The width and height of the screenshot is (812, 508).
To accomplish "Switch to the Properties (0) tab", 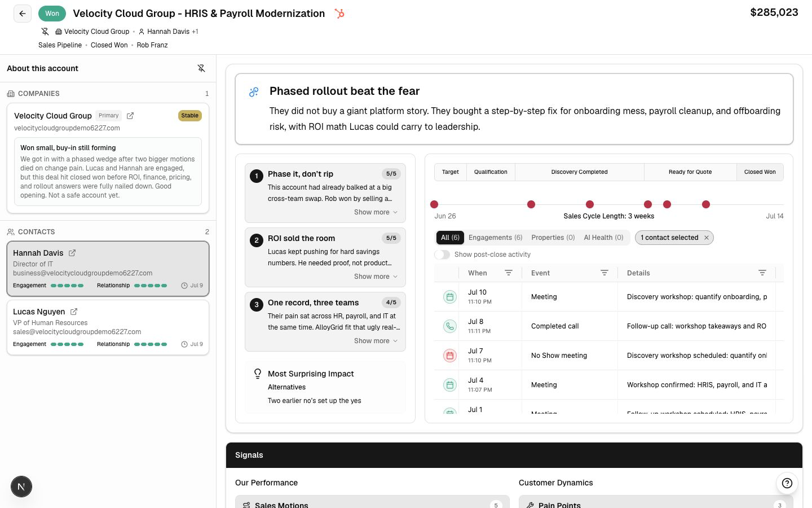I will click(x=553, y=238).
